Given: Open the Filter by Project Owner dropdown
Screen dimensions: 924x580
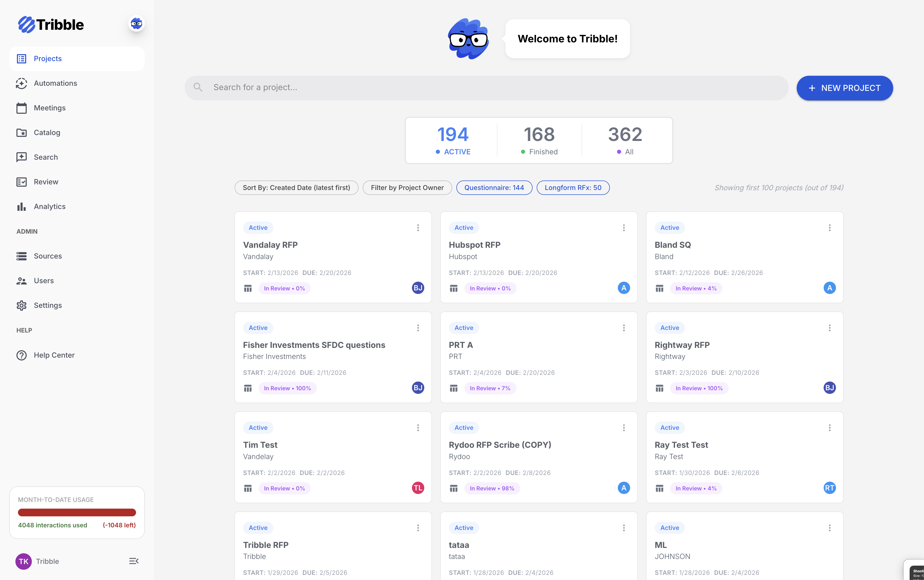Looking at the screenshot, I should click(x=407, y=188).
